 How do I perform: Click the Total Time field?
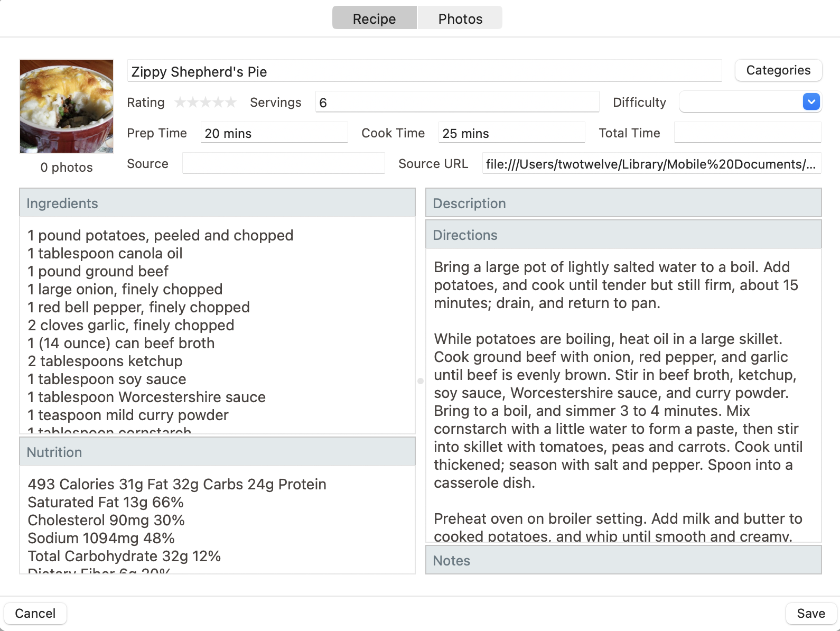click(747, 133)
